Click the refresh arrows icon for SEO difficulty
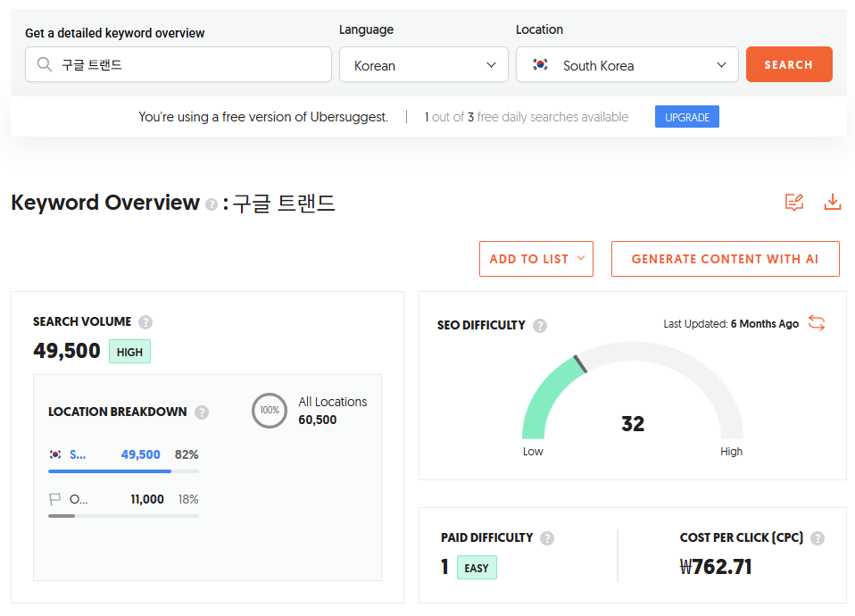Image resolution: width=855 pixels, height=616 pixels. (817, 322)
